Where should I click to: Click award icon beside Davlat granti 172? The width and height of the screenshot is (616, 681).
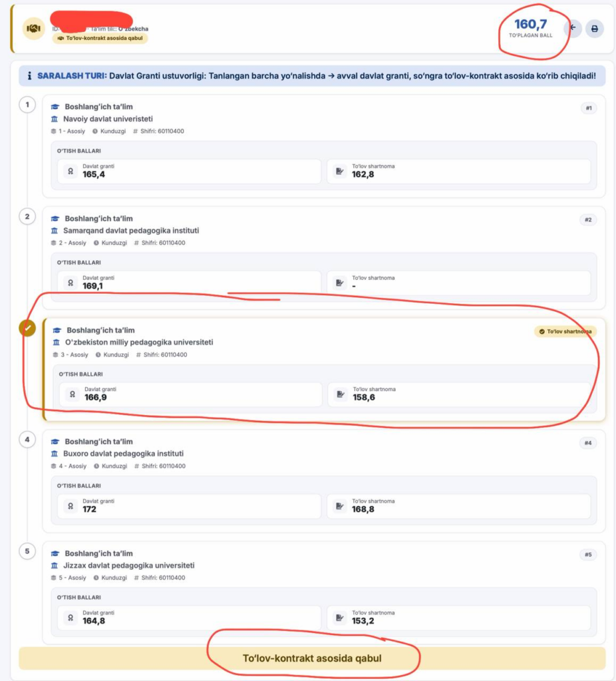point(71,506)
